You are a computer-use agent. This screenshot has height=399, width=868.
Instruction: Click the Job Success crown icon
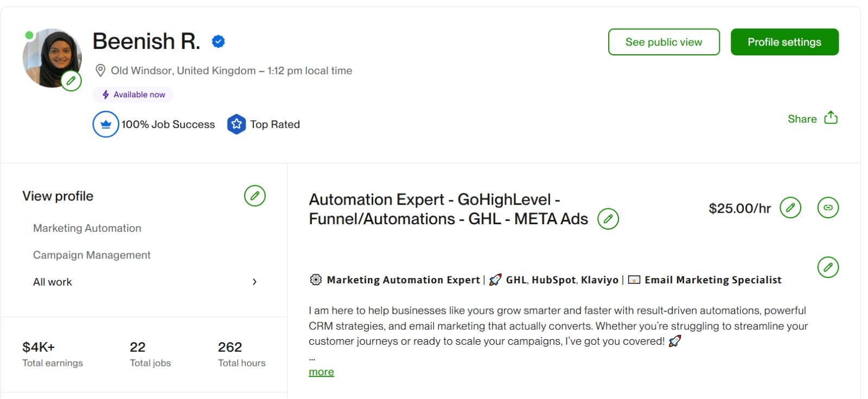[106, 124]
